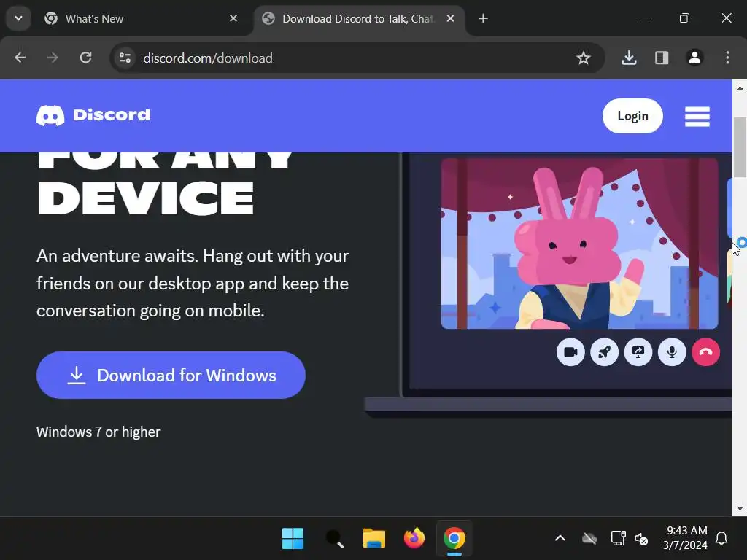Go back using the browser back arrow
Viewport: 747px width, 560px height.
20,58
